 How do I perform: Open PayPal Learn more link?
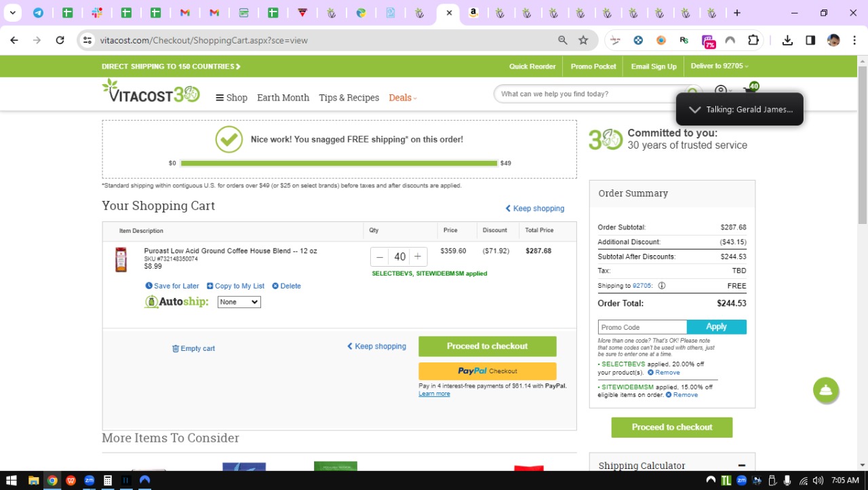point(434,394)
